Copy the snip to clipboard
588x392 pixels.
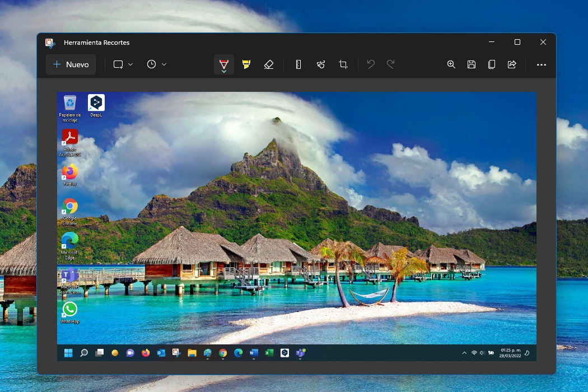click(x=492, y=64)
